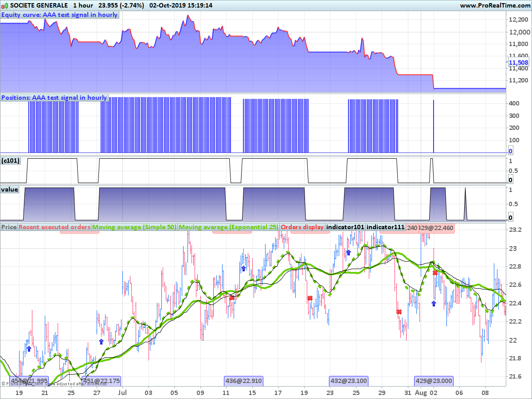Open the Moving average (Exponential 25) label
Image resolution: width=532 pixels, height=399 pixels.
[x=228, y=227]
